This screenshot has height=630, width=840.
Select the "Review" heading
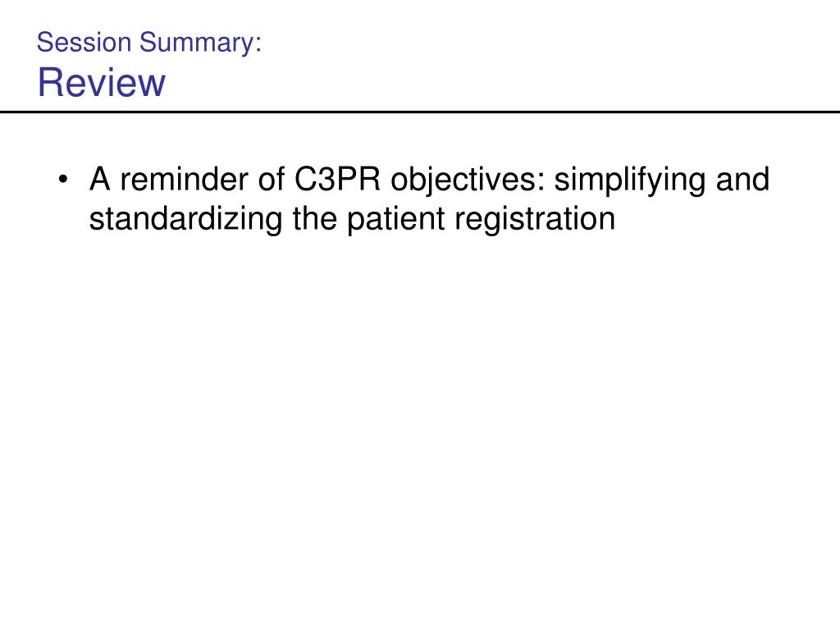[101, 83]
